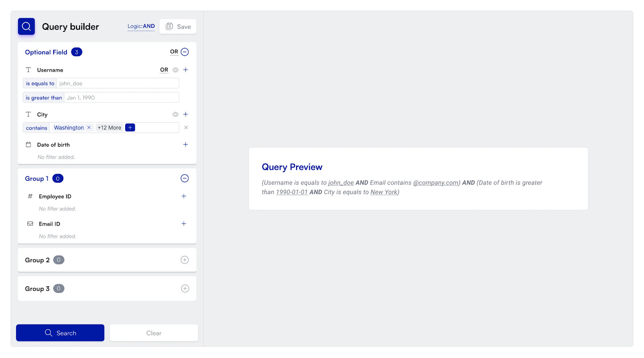Click blue plus to add city value
644x358 pixels.
[130, 128]
